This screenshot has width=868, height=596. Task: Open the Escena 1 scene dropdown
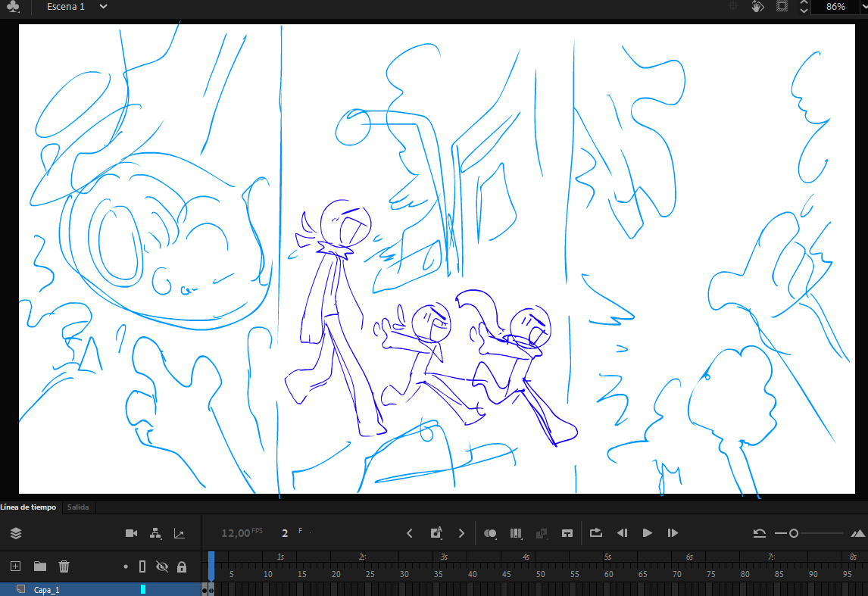(103, 7)
